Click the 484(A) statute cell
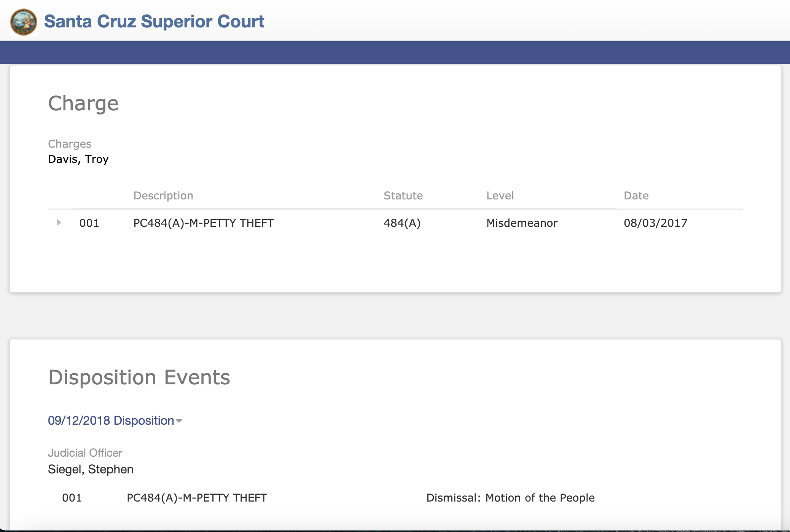The image size is (790, 532). [402, 223]
